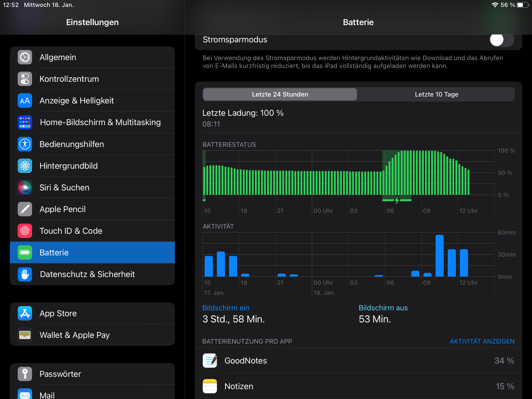Open the Wallet & Apple Pay icon

click(x=25, y=335)
